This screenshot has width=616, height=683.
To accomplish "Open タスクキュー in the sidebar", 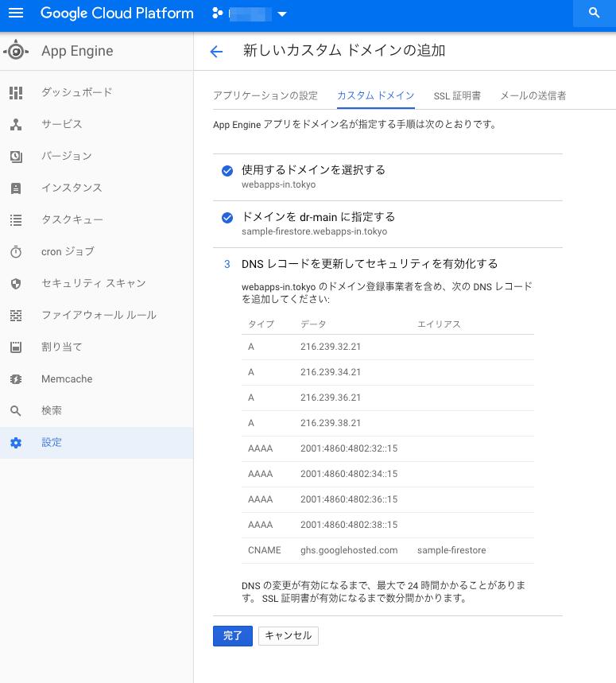I will [x=97, y=219].
